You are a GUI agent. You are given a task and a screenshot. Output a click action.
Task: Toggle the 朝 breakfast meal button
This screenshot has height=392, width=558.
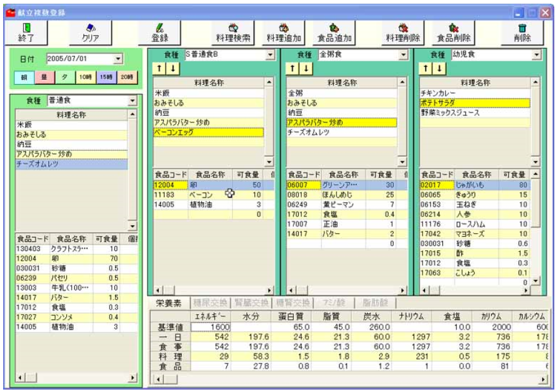[x=24, y=78]
